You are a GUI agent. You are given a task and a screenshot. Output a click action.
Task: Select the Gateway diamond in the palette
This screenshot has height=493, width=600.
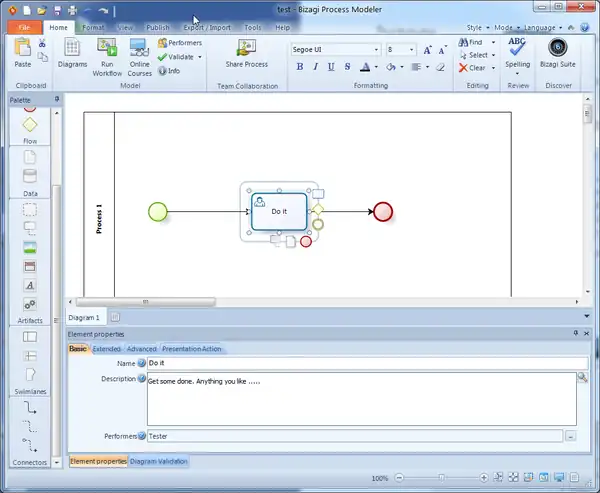(x=30, y=125)
